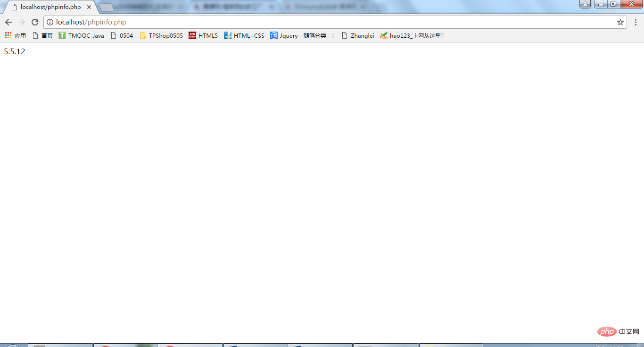Open the Zhanglei bookmark
The image size is (644, 347).
pos(357,35)
